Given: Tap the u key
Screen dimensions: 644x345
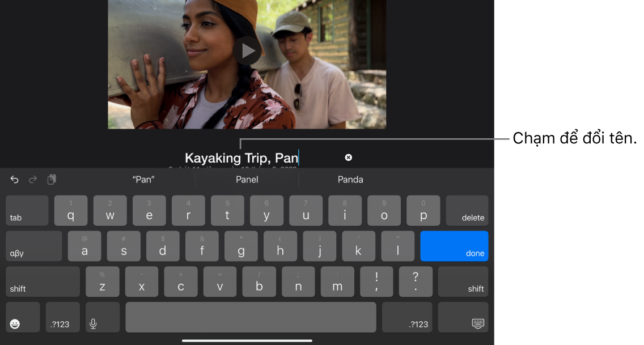Looking at the screenshot, I should (x=306, y=210).
